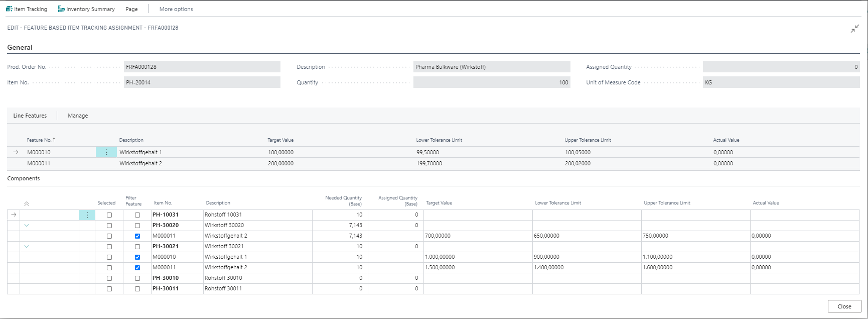Click item PH-10031 in Components
This screenshot has width=868, height=319.
(x=166, y=215)
